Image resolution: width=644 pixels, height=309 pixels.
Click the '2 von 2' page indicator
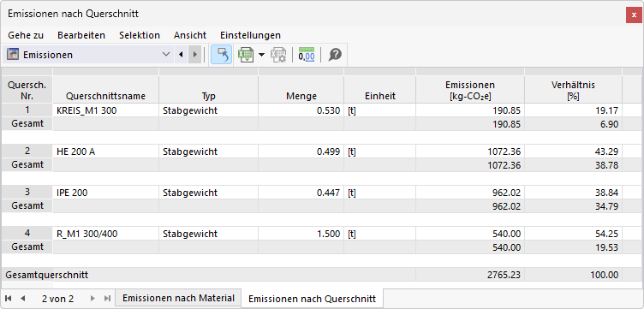(58, 299)
